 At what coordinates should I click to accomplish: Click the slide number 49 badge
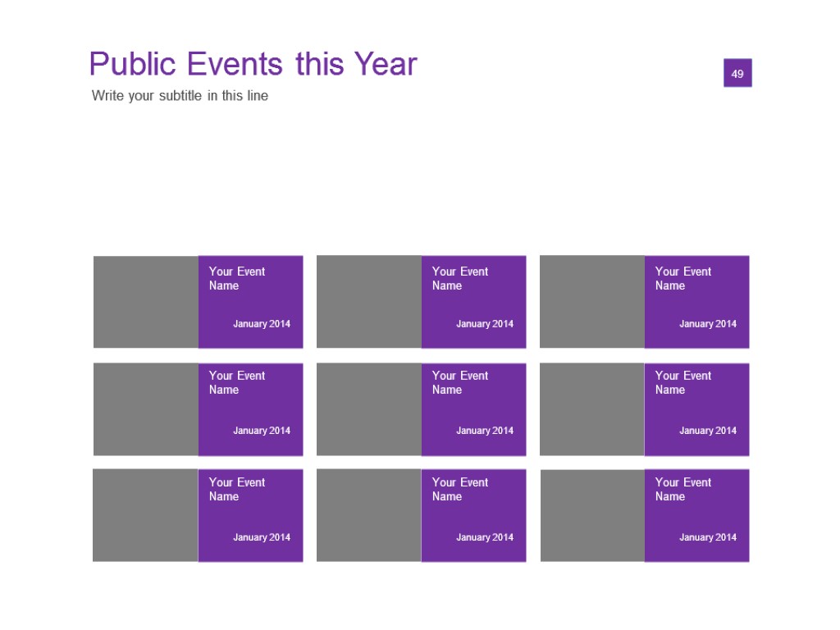[737, 73]
